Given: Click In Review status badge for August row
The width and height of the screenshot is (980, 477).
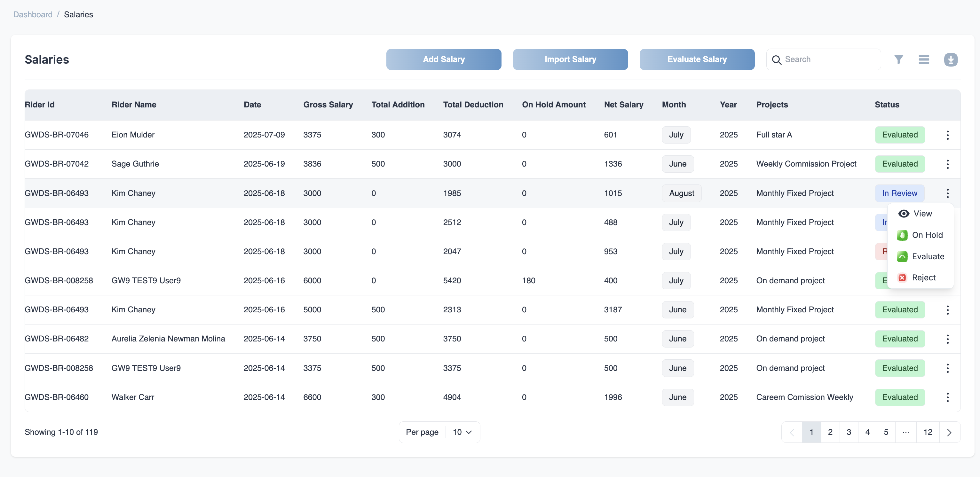Looking at the screenshot, I should click(899, 193).
